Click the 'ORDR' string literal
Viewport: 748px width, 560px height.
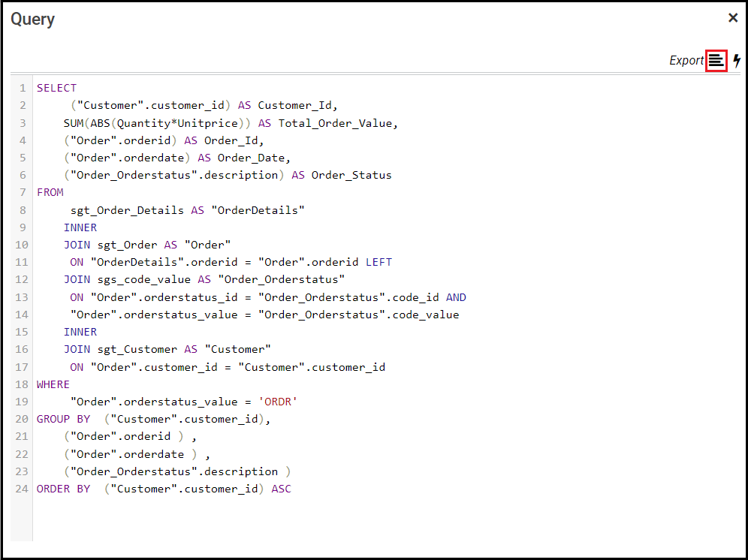[x=278, y=402]
